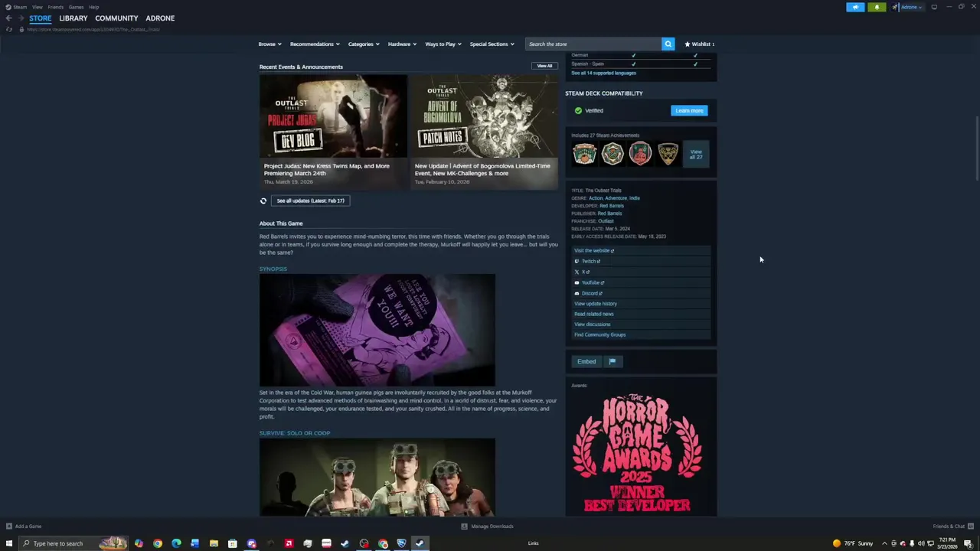Click the Learn more button
Viewport: 980px width, 551px height.
tap(689, 111)
